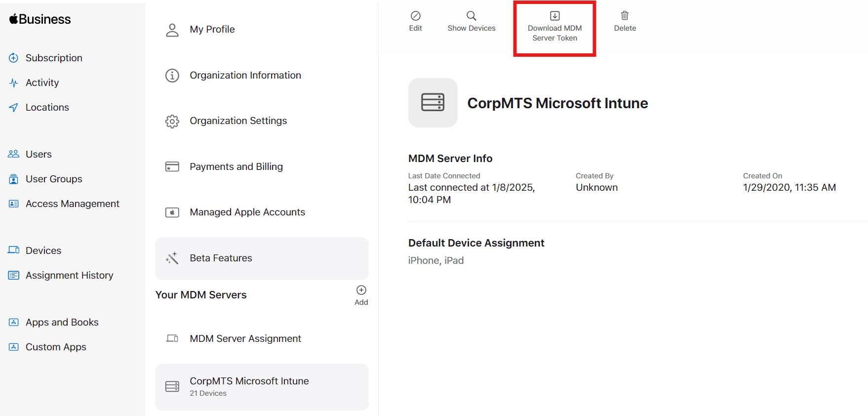Click the Add MDM server plus icon
This screenshot has width=868, height=416.
coord(361,290)
